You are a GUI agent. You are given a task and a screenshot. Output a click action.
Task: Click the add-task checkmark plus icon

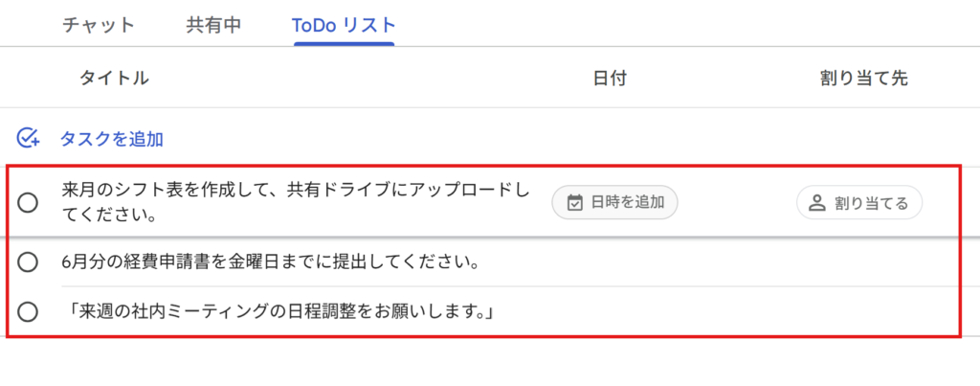pos(28,138)
